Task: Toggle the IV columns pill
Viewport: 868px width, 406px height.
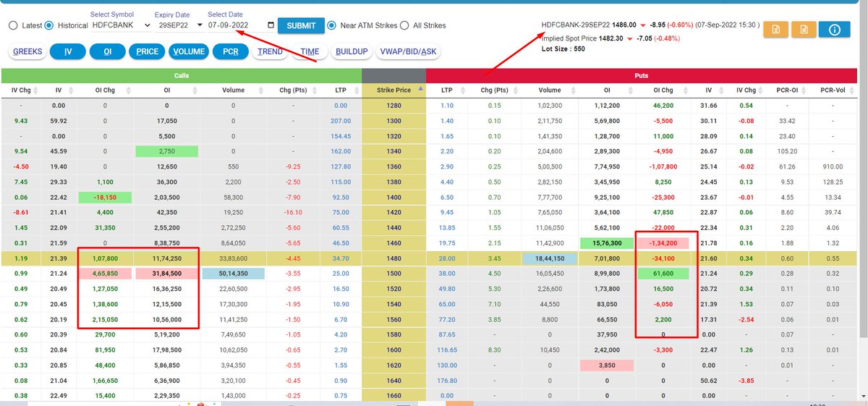Action: (x=68, y=52)
